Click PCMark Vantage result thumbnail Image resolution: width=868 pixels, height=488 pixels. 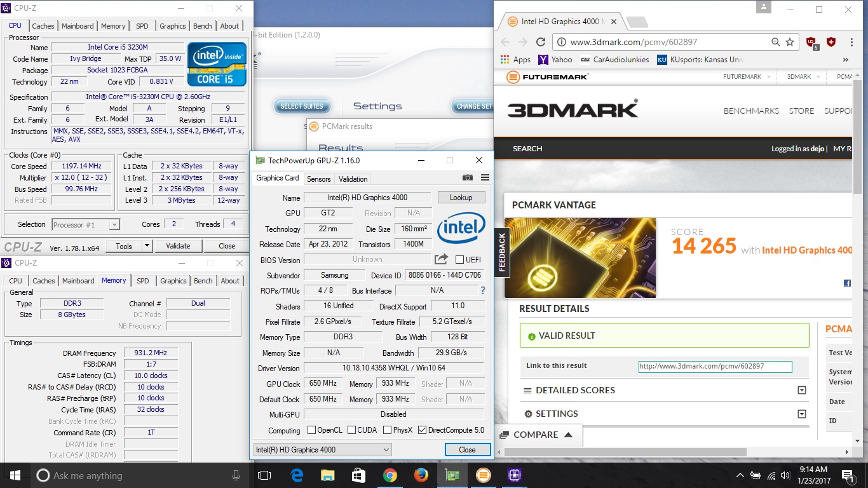click(x=580, y=259)
